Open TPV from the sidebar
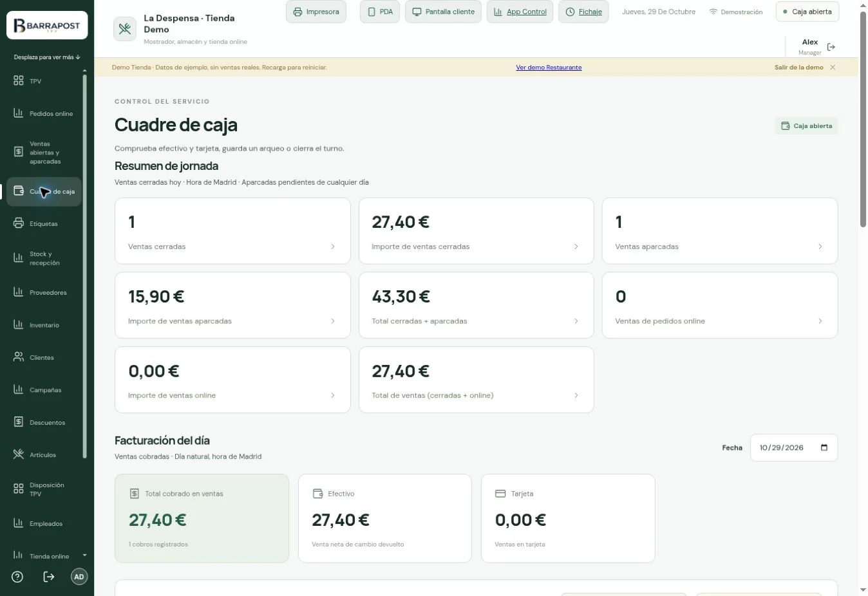This screenshot has width=868, height=596. point(35,81)
